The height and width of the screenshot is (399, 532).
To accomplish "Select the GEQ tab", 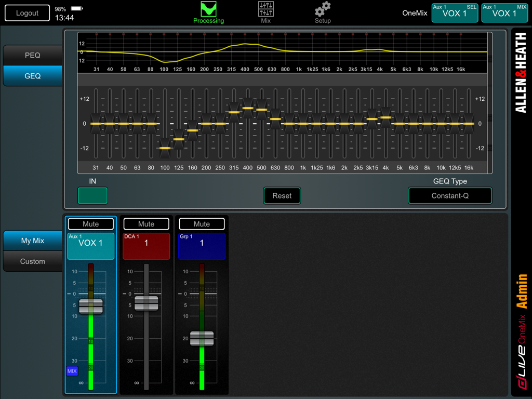I will coord(32,76).
